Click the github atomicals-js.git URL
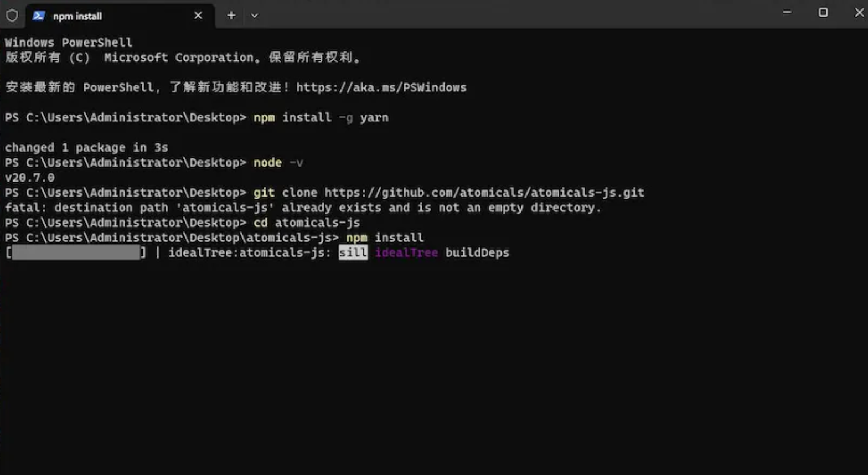 [x=484, y=193]
